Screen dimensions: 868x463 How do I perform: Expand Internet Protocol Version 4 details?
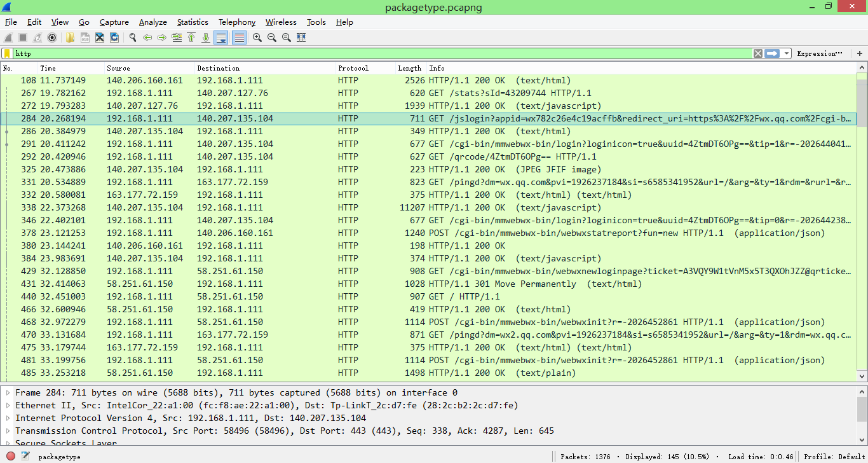pyautogui.click(x=8, y=418)
